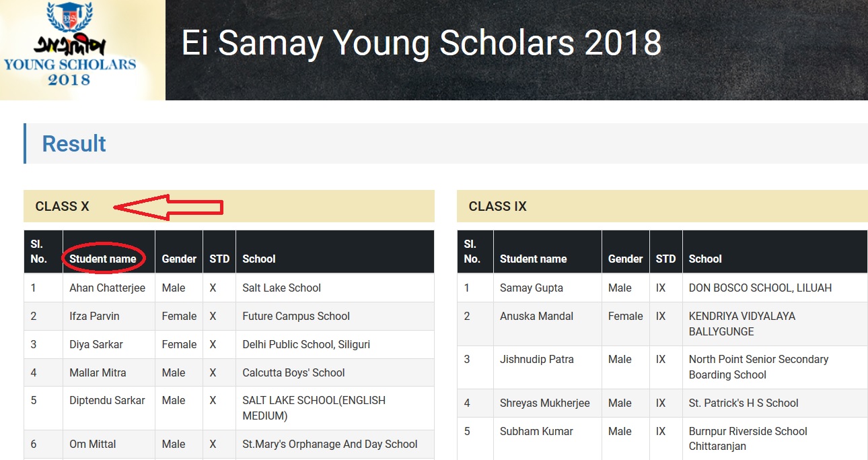Viewport: 868px width, 460px height.
Task: Click on Diya Sarkar's name
Action: [x=96, y=344]
